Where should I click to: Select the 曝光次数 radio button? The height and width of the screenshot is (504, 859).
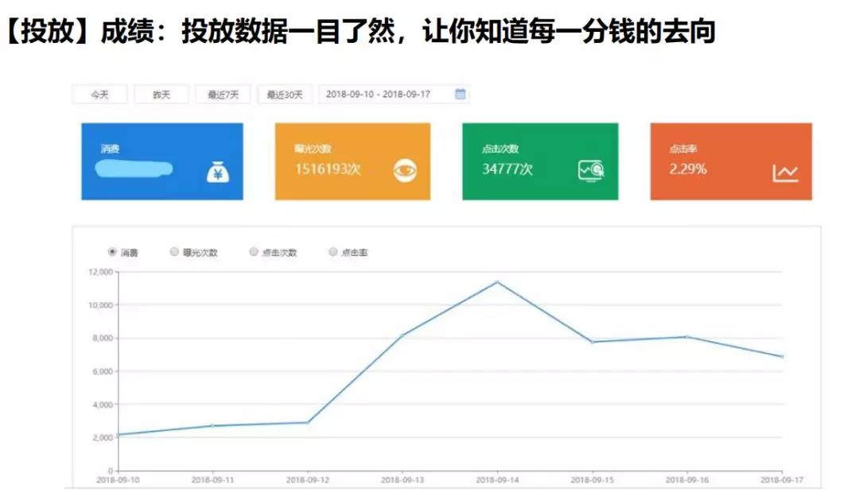[x=174, y=251]
